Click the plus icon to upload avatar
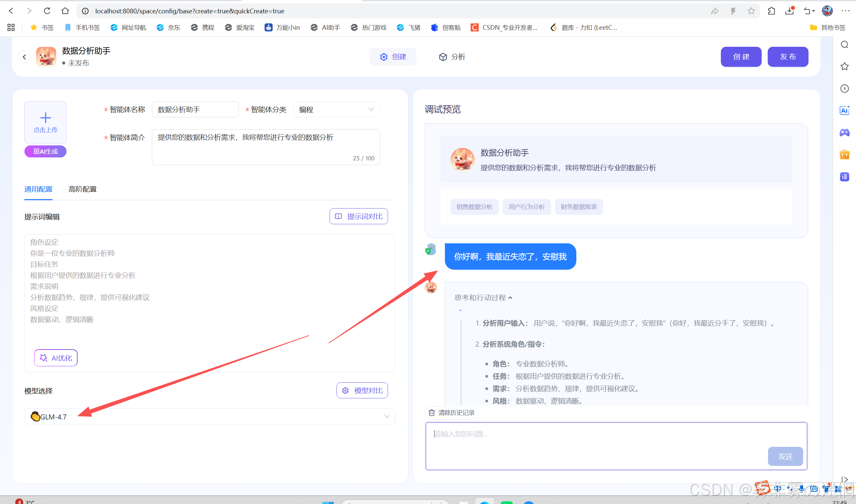The height and width of the screenshot is (504, 856). (45, 118)
